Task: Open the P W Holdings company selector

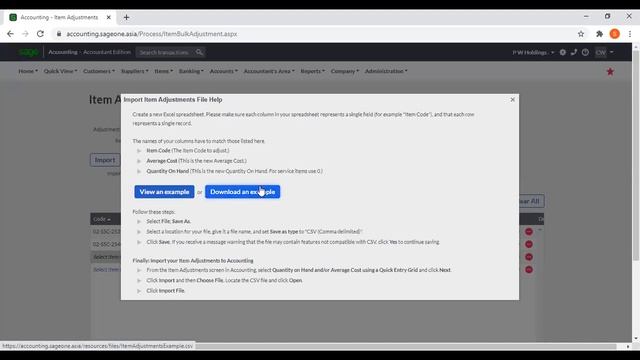Action: point(533,52)
